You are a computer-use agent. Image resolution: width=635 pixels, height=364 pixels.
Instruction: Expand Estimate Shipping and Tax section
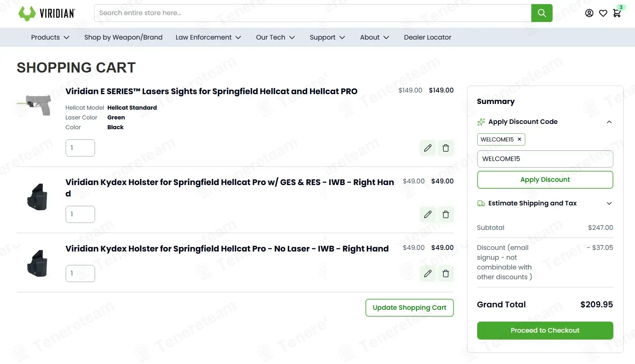tap(545, 203)
